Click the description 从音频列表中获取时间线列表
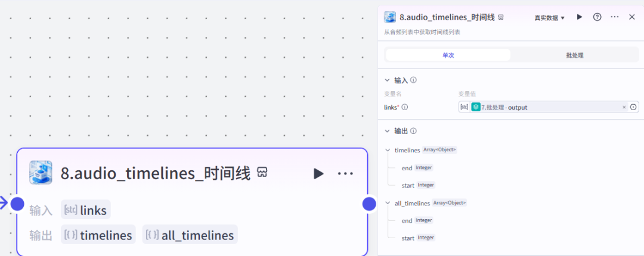 tap(422, 32)
